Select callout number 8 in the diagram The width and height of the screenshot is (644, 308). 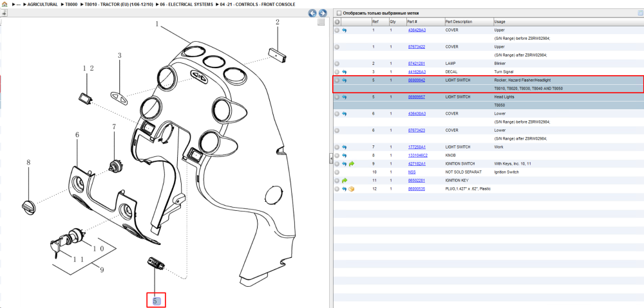pos(28,163)
